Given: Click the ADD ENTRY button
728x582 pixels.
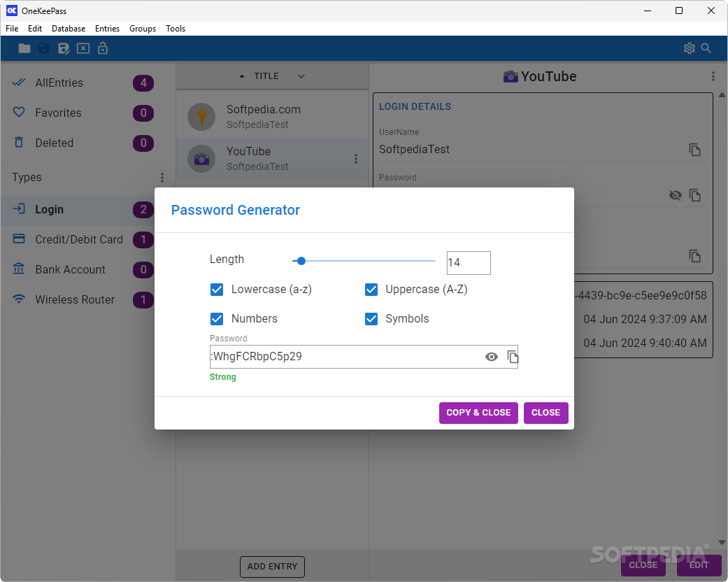Looking at the screenshot, I should point(272,567).
